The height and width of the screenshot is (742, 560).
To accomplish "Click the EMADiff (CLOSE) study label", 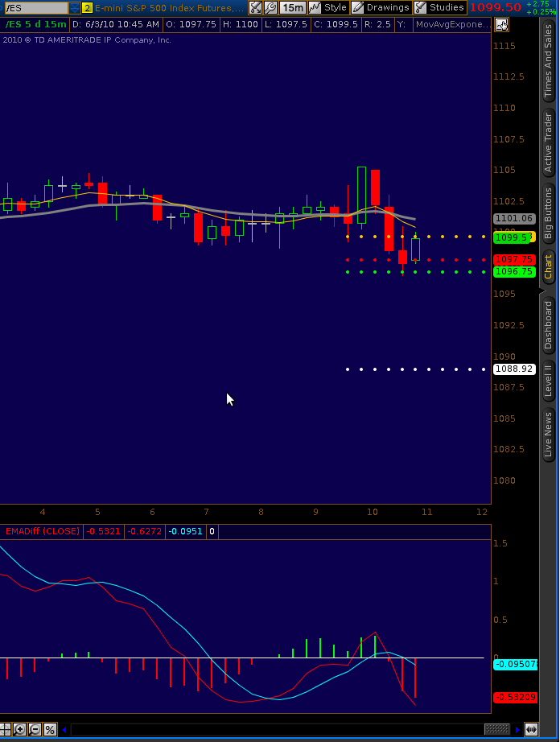I will [x=42, y=531].
